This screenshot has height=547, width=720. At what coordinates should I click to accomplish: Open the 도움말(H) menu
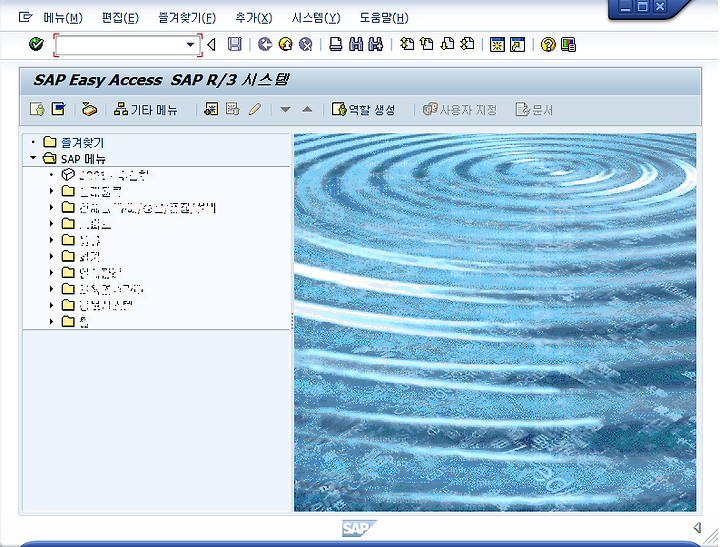383,18
